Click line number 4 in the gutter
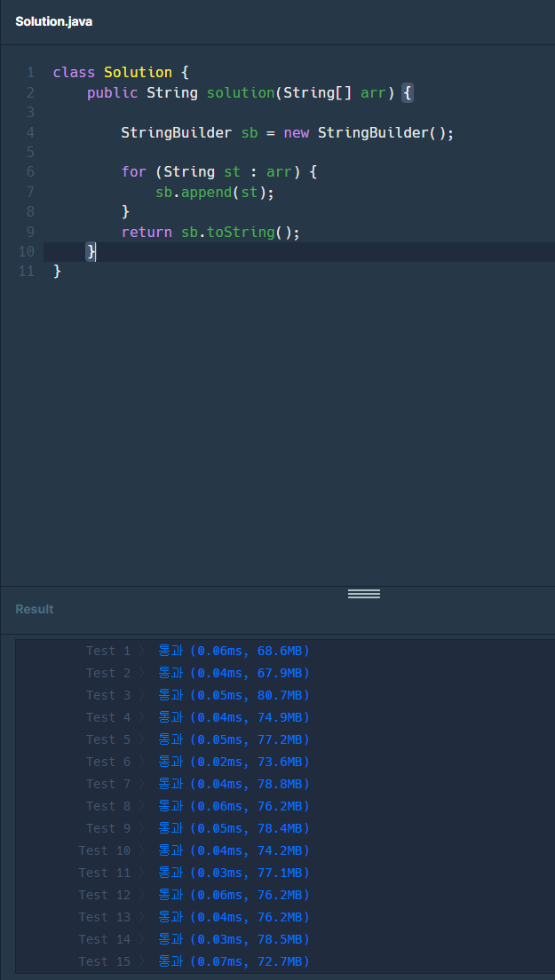 30,132
